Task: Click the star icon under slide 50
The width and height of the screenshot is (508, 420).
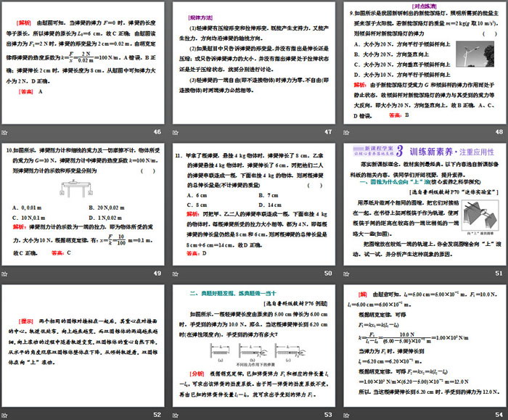Action: [x=176, y=273]
